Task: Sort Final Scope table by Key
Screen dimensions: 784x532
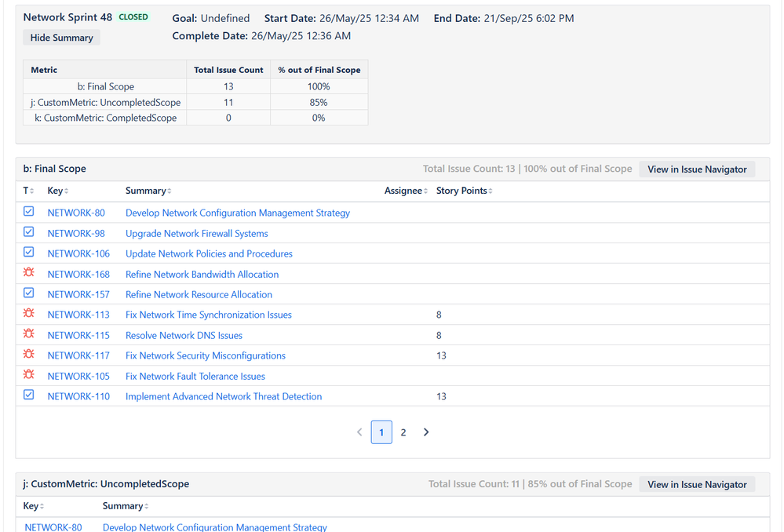Action: pyautogui.click(x=58, y=191)
